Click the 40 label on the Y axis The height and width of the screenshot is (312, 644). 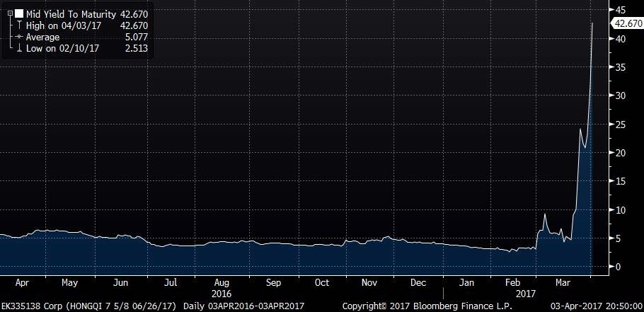620,39
